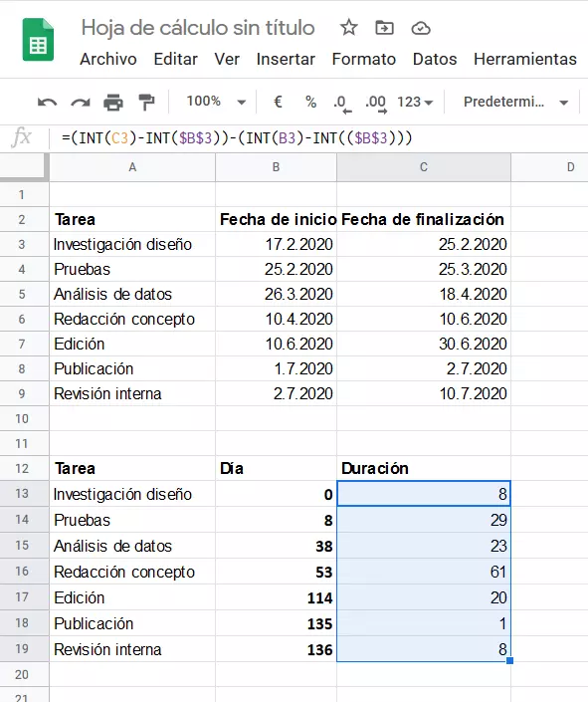Open the Ver menu
Screen dimensions: 588x702
[227, 59]
